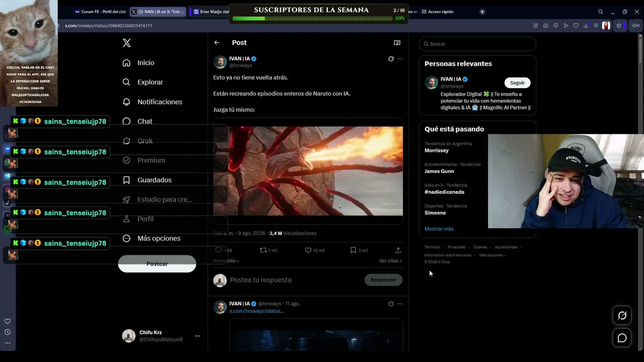This screenshot has width=644, height=362.
Task: Open the x.com/ivnways/status link in reply
Action: click(x=257, y=311)
